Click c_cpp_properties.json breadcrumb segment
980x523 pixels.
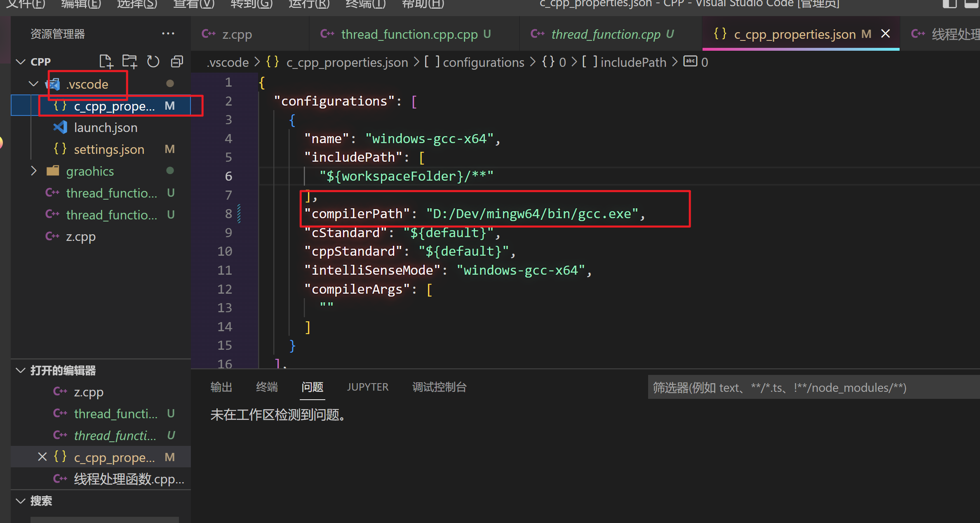[347, 62]
